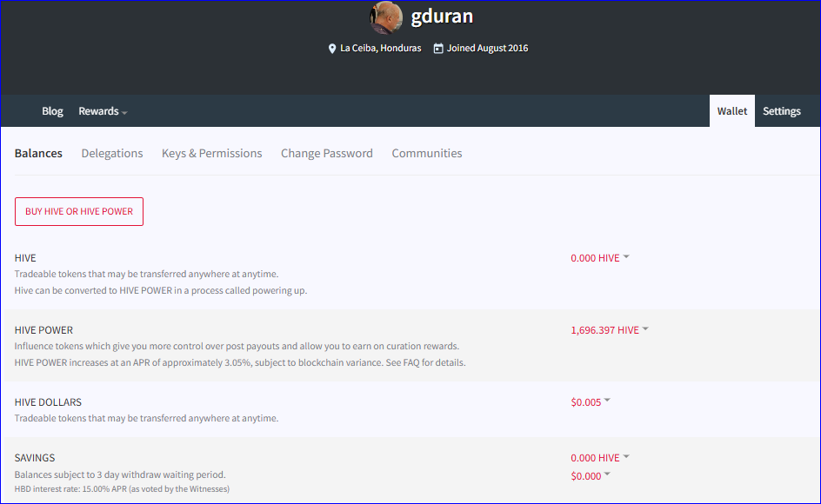821x504 pixels.
Task: Open the Savings $0.000 dropdown
Action: click(x=591, y=475)
